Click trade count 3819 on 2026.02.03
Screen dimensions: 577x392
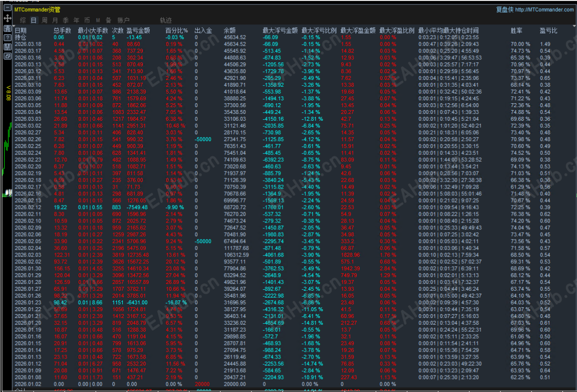(x=118, y=255)
